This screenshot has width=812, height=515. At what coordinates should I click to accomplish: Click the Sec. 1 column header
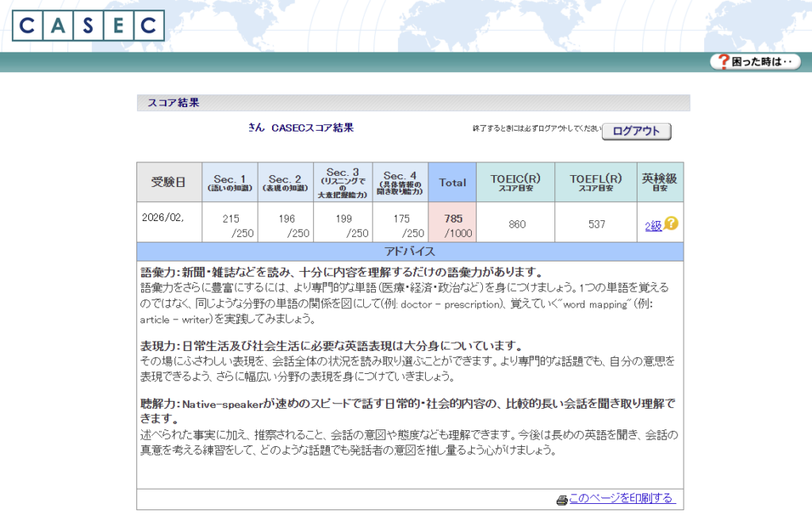coord(231,182)
